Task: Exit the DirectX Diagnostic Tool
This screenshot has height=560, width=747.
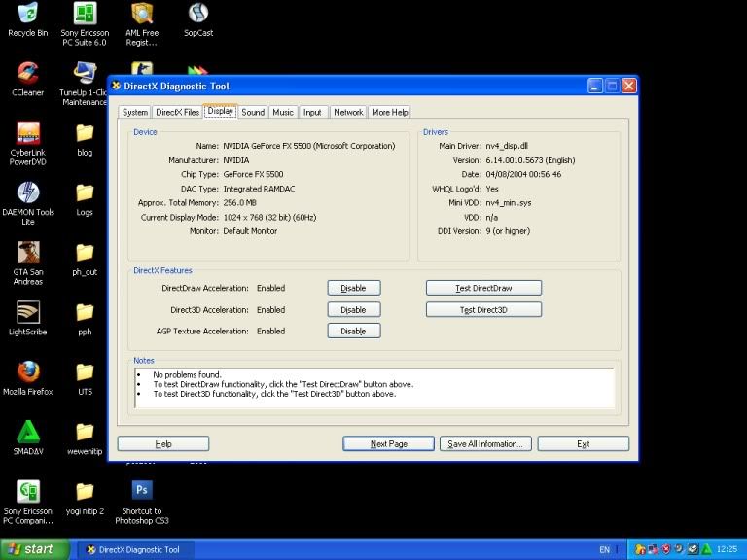Action: (584, 443)
